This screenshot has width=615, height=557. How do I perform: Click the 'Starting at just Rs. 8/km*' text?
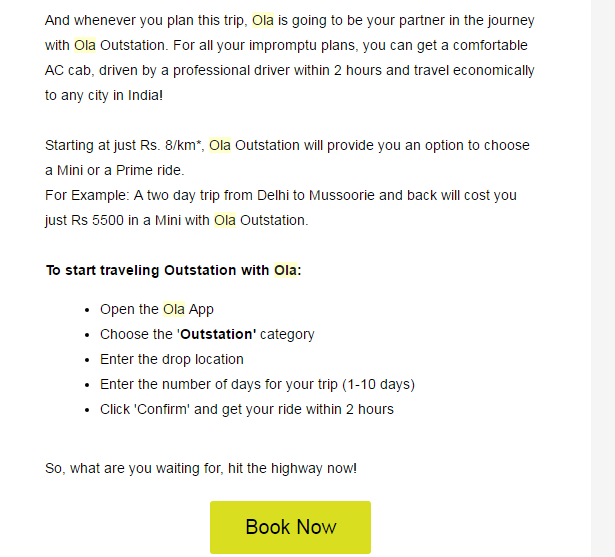click(124, 145)
